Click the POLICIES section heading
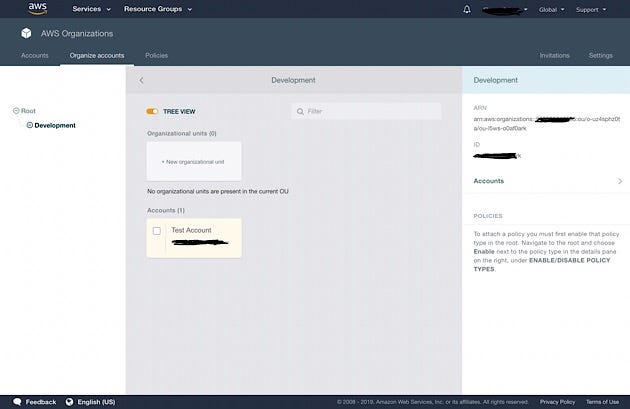630x409 pixels. pos(488,216)
